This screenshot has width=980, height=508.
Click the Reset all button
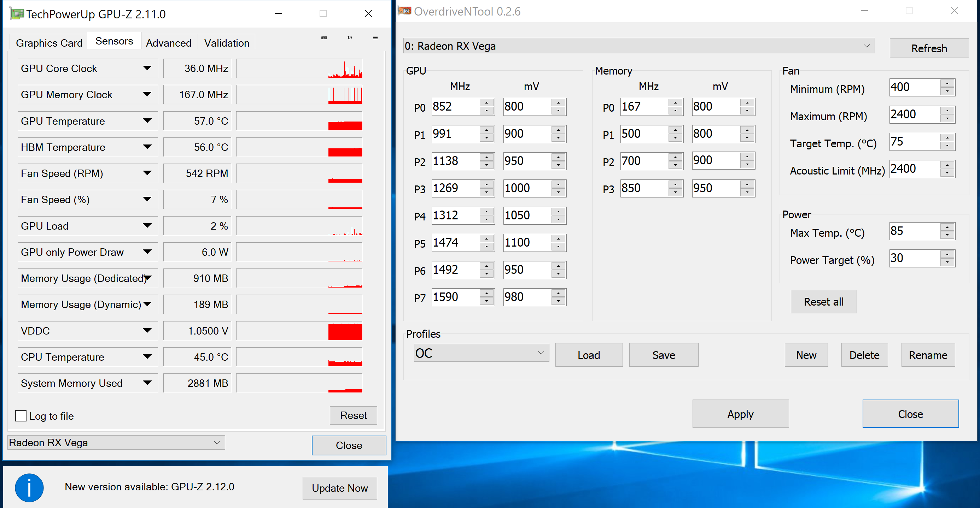(x=823, y=302)
